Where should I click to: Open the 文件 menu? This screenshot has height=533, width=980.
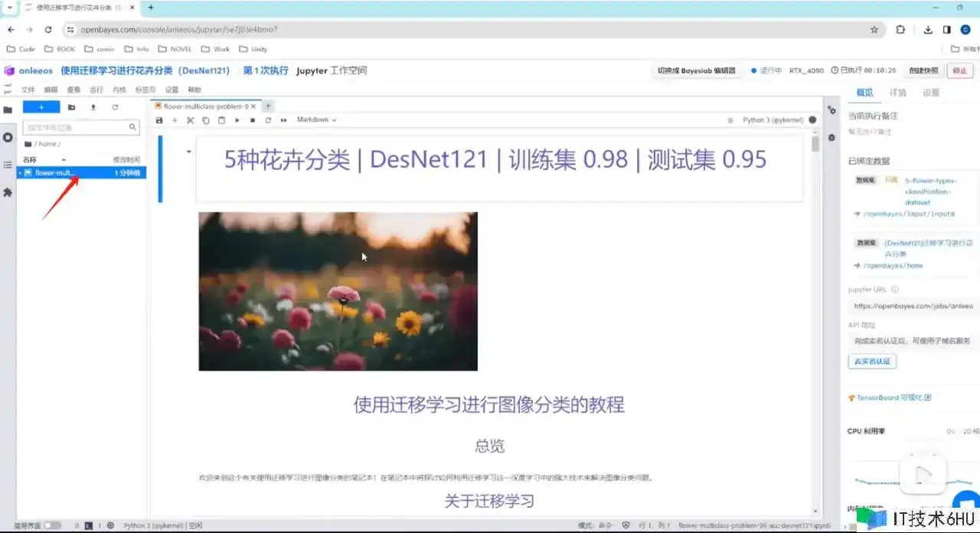(x=28, y=90)
